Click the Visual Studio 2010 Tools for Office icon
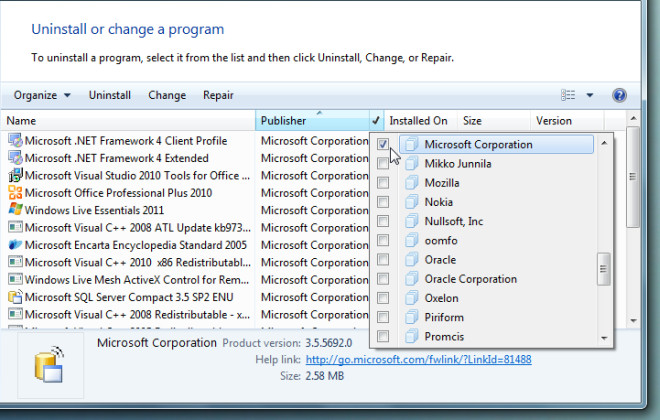Screen dimensions: 660x420 15,175
